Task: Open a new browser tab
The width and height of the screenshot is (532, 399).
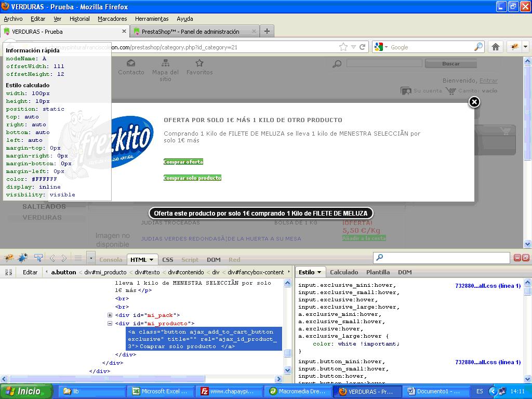Action: (267, 31)
